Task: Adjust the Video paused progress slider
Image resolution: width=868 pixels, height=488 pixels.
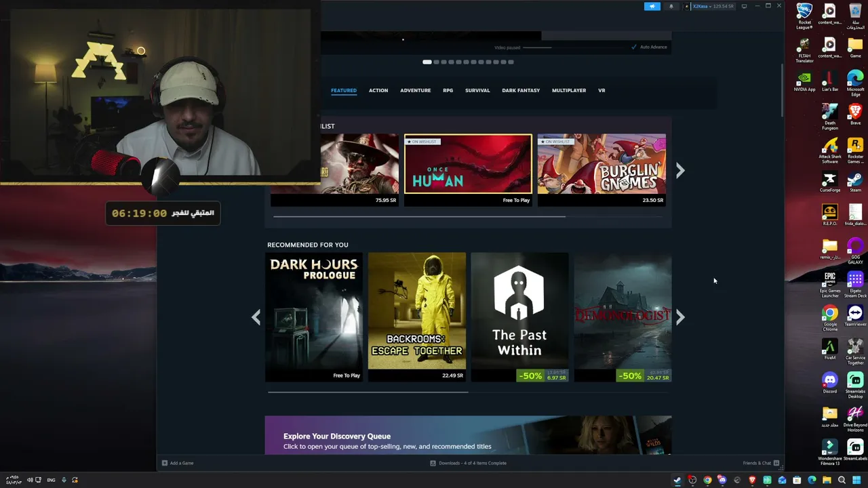Action: (x=537, y=47)
